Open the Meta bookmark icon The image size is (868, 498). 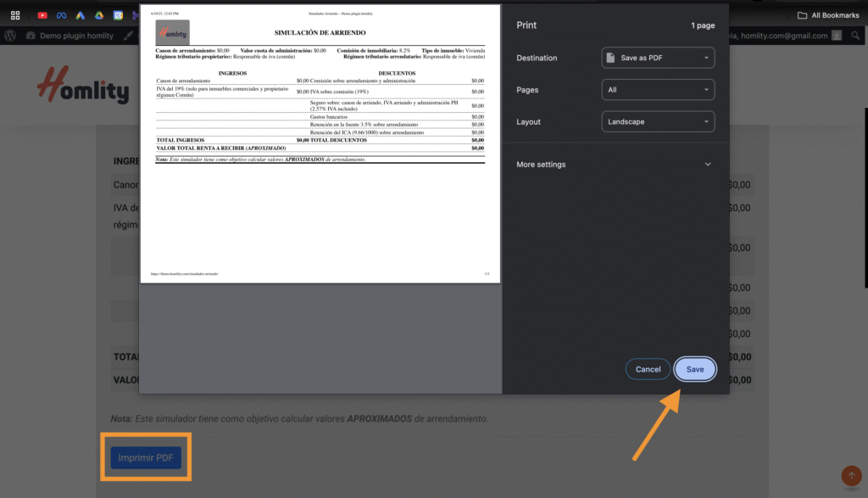click(61, 15)
